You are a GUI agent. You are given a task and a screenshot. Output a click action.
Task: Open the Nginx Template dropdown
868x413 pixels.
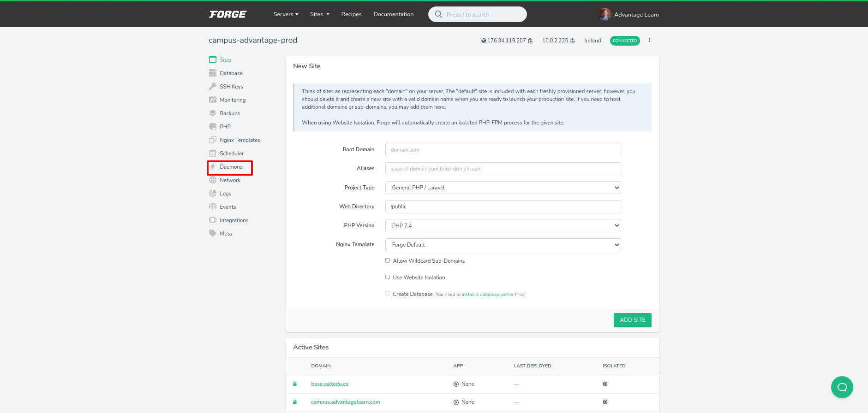coord(503,245)
